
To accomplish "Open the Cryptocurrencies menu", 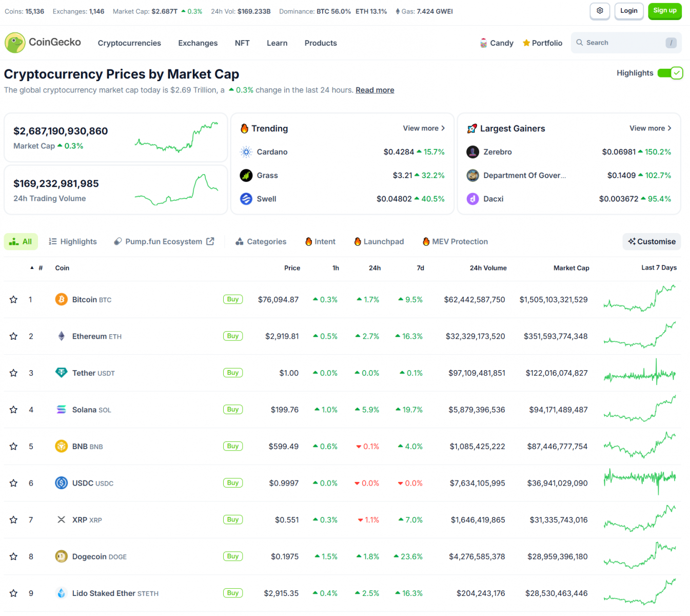I will pos(129,43).
